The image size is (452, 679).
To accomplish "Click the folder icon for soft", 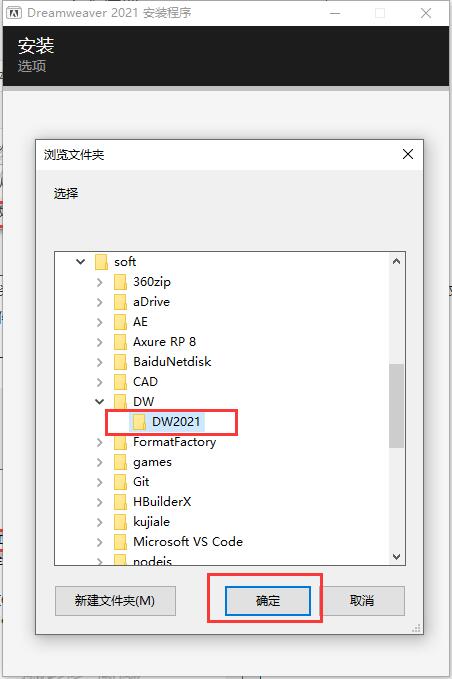I will click(x=101, y=262).
